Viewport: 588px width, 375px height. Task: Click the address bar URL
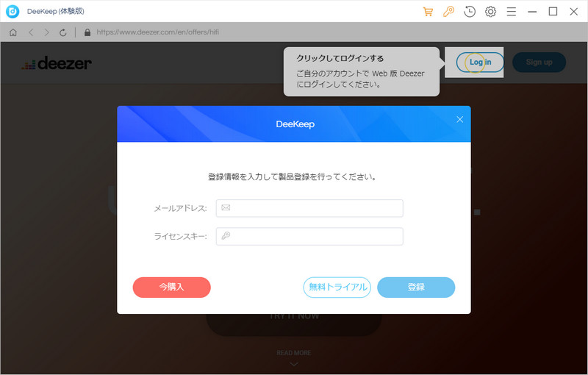pos(157,32)
